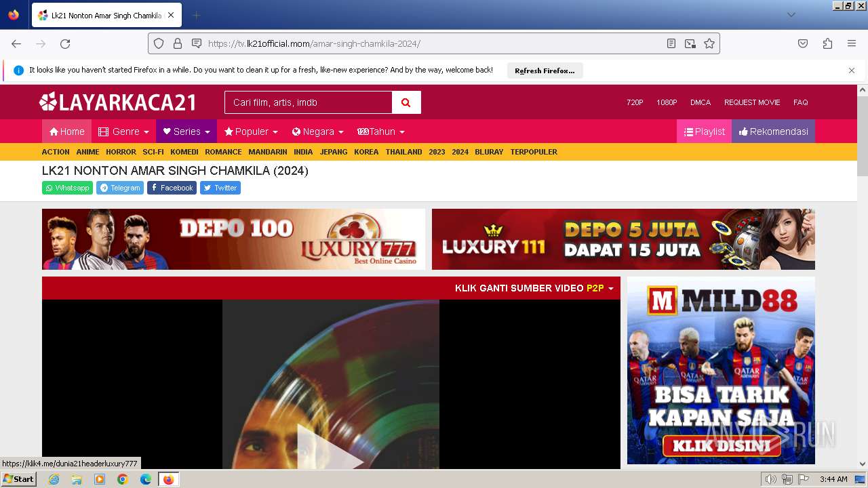Expand the Series dropdown menu

[186, 131]
